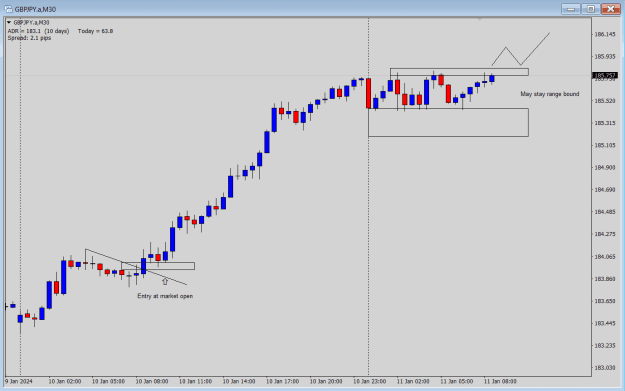Click the '10 Jan 05:00' time axis label
The height and width of the screenshot is (391, 625).
[108, 381]
